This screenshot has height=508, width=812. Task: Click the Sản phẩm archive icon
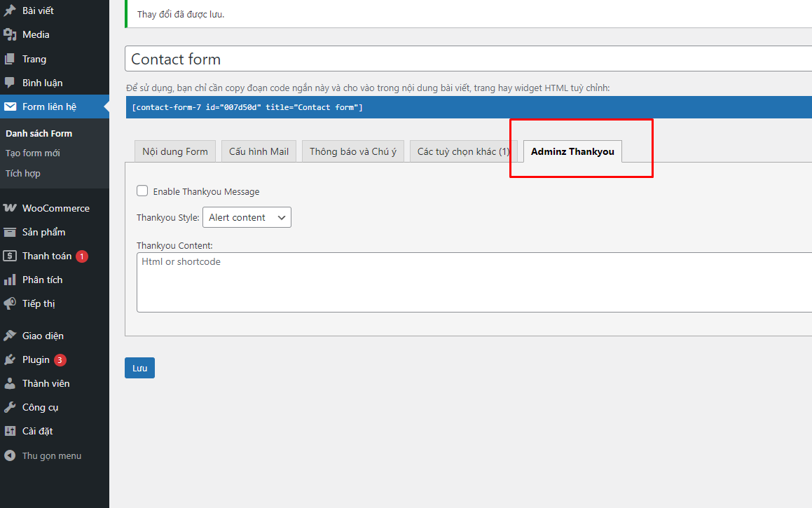pyautogui.click(x=10, y=232)
